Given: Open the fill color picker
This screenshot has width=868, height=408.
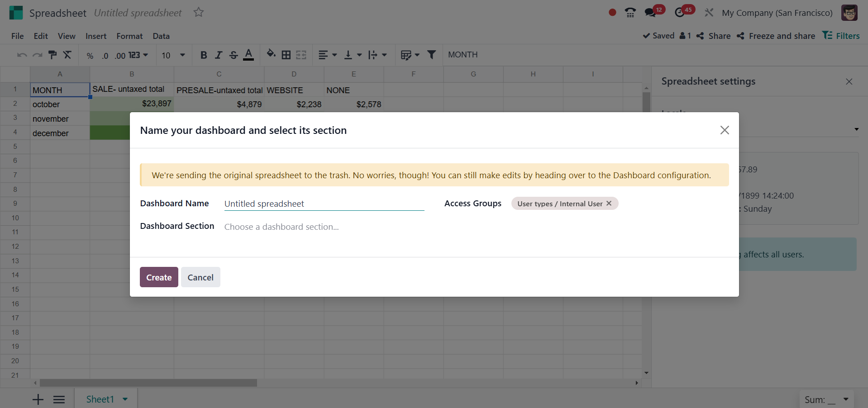Looking at the screenshot, I should point(271,54).
